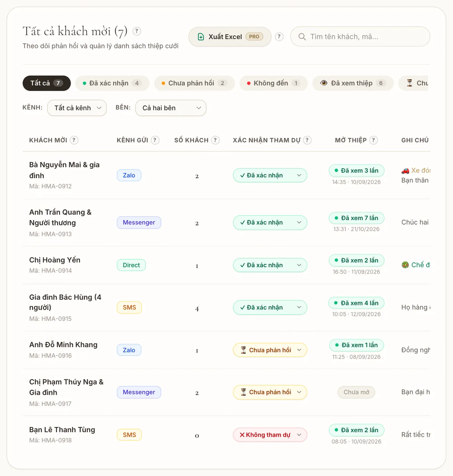Click the Đã xem 1 lần badge

tap(357, 345)
